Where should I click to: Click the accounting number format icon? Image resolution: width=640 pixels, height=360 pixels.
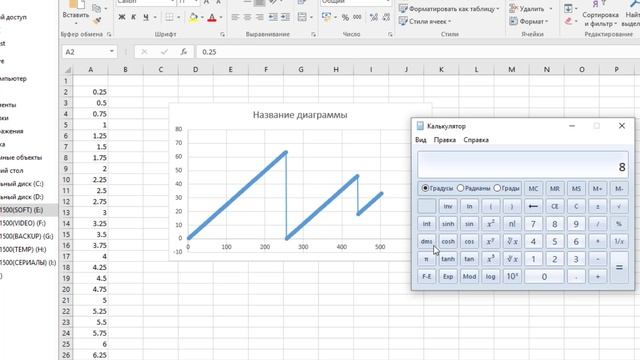[326, 17]
